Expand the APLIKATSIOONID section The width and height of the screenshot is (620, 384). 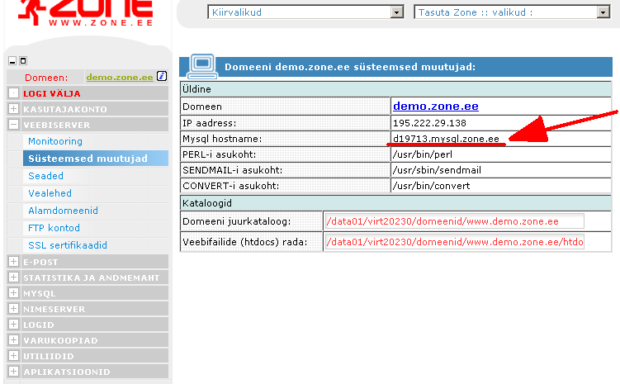pyautogui.click(x=13, y=371)
